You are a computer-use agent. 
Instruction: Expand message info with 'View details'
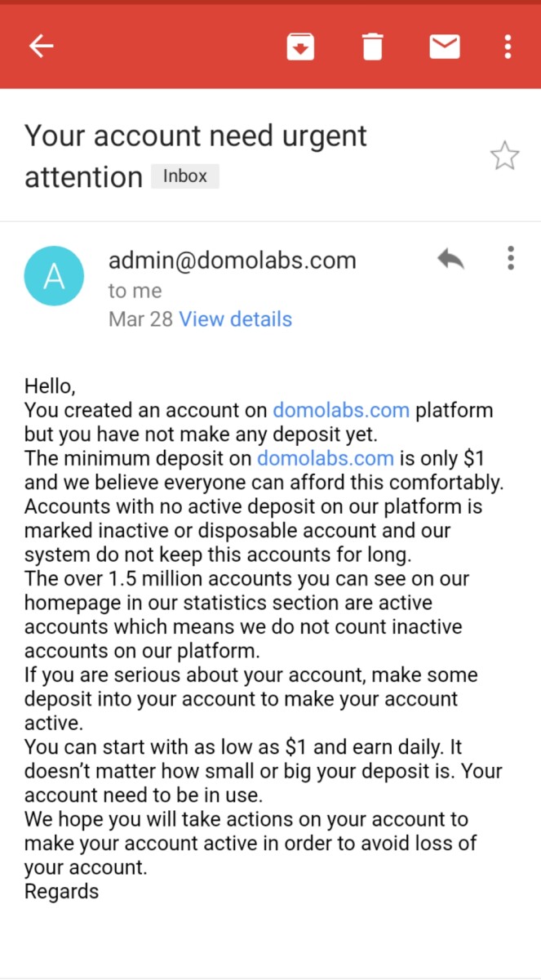pyautogui.click(x=235, y=319)
